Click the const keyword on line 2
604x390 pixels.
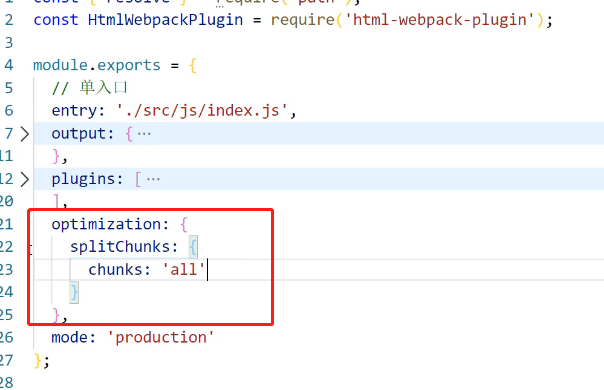(x=56, y=20)
